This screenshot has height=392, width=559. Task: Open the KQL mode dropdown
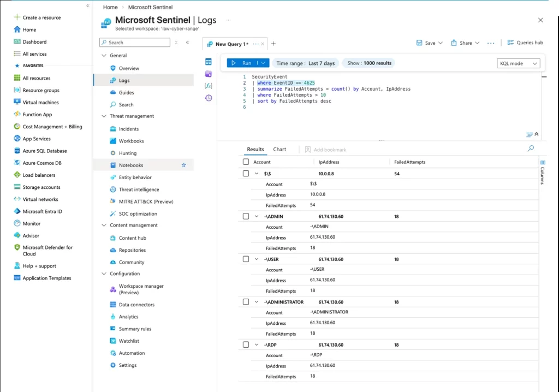click(518, 63)
